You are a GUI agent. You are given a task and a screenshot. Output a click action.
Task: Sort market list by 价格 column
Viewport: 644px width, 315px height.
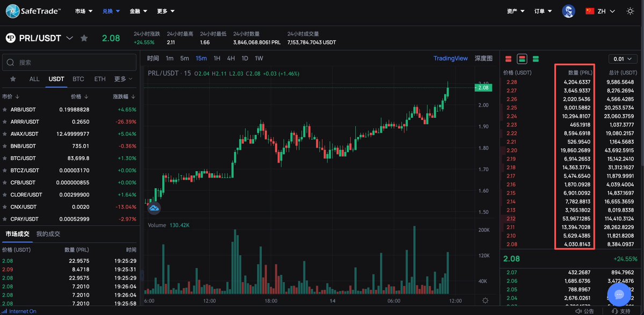79,97
